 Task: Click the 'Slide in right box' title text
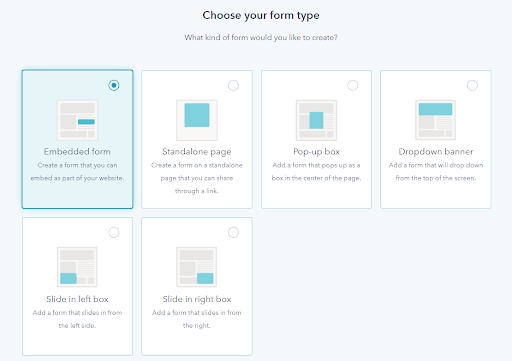pyautogui.click(x=197, y=299)
